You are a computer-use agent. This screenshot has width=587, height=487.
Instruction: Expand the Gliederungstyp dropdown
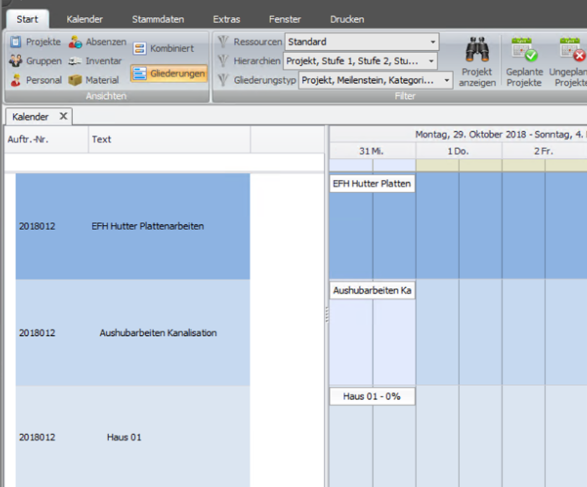click(447, 80)
